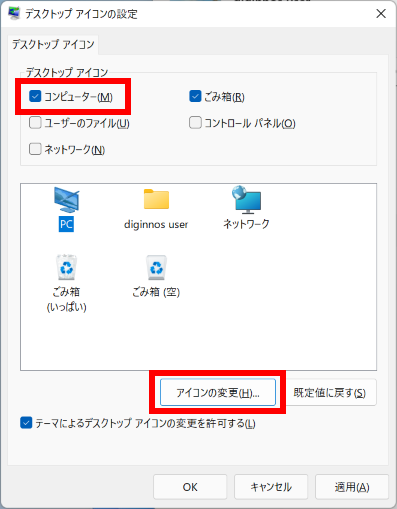This screenshot has height=509, width=397.
Task: Click the 'diginnos user' label text
Action: point(156,224)
